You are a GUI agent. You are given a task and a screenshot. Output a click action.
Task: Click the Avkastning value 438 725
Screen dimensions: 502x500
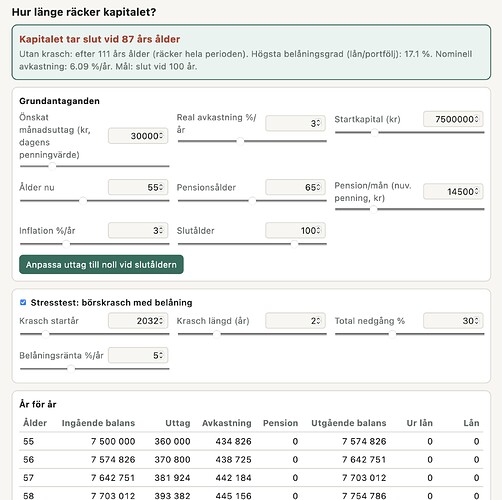coord(233,459)
